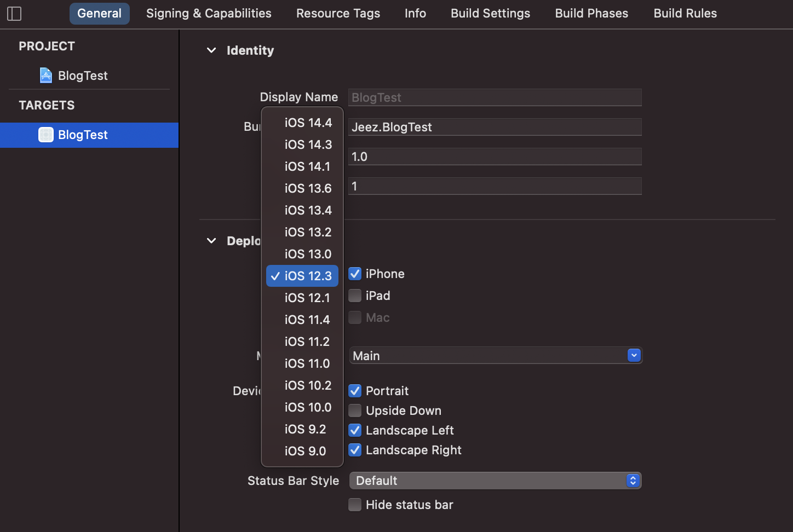
Task: Collapse the Identity section
Action: click(x=211, y=50)
